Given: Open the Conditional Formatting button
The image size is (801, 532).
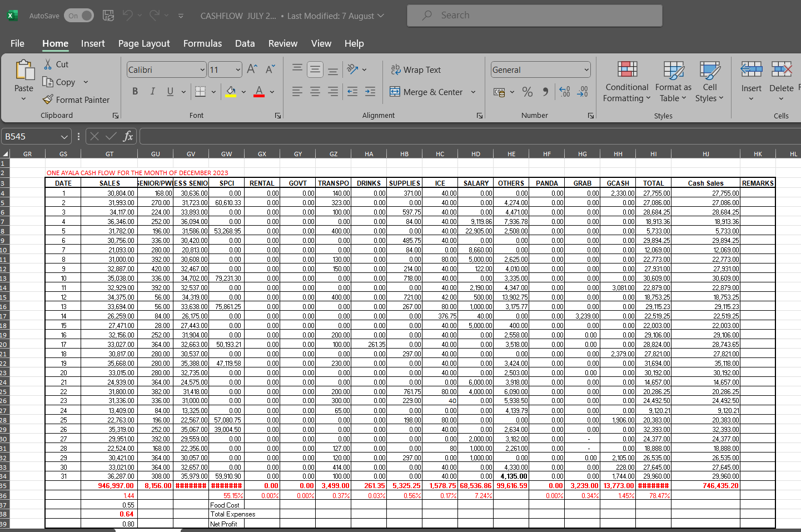Looking at the screenshot, I should click(x=626, y=82).
